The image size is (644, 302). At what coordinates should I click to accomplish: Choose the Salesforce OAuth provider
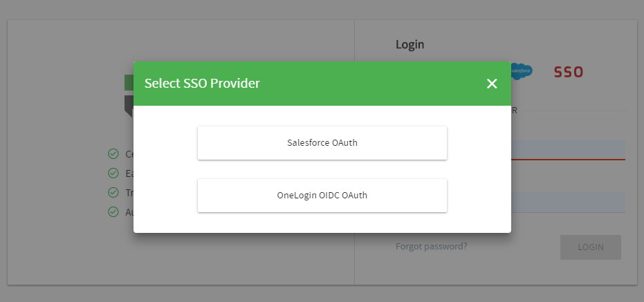pyautogui.click(x=322, y=143)
